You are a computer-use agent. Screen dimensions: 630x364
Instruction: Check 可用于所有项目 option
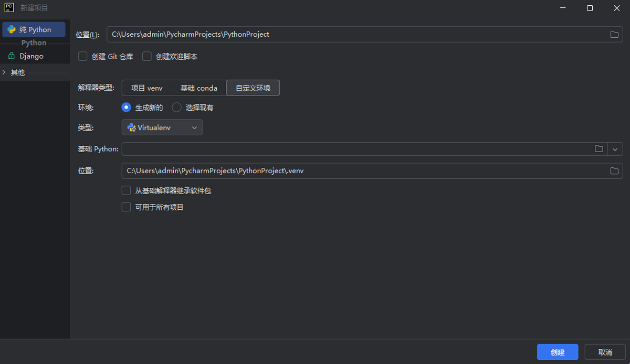[x=126, y=207]
